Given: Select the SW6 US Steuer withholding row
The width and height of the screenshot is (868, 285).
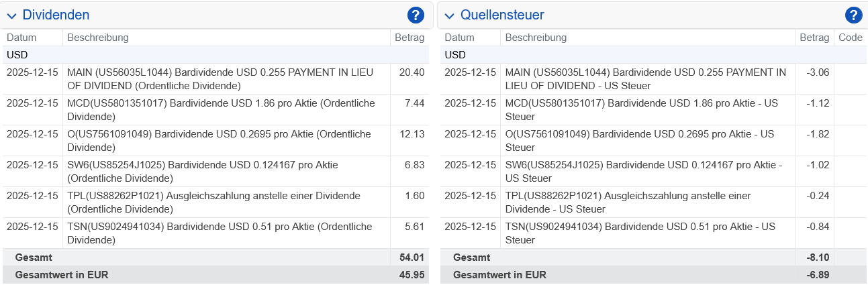Looking at the screenshot, I should click(x=644, y=172).
